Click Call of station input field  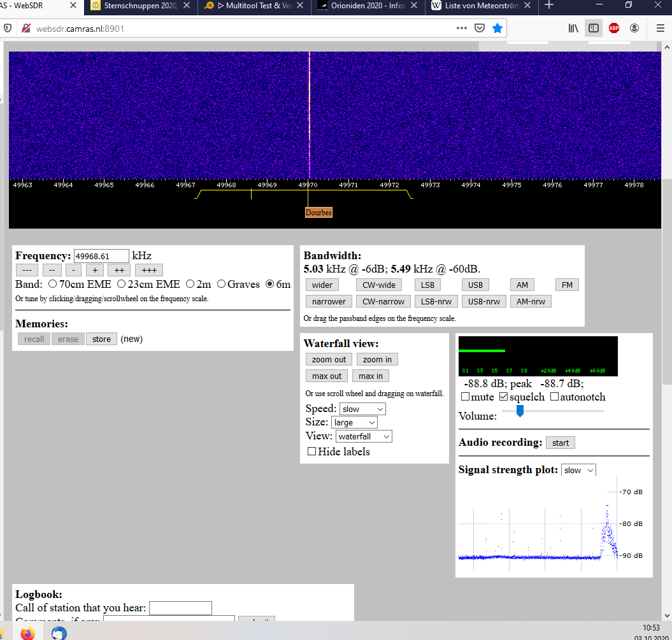point(180,608)
